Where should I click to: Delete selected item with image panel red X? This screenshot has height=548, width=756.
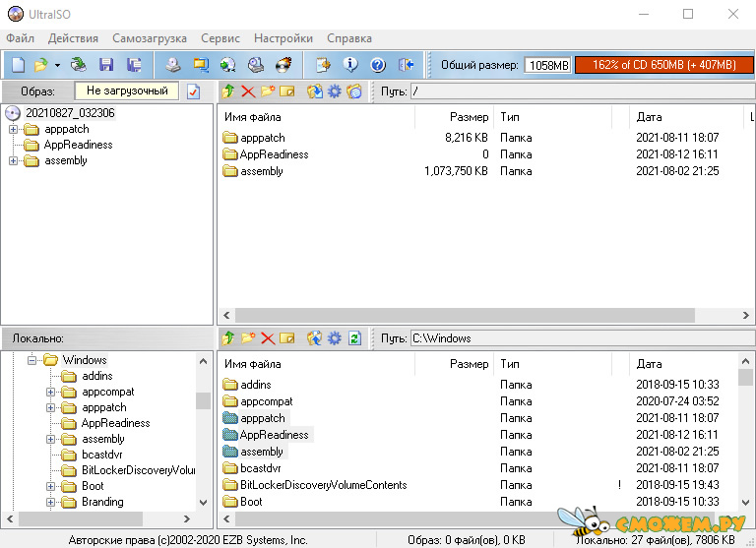248,91
